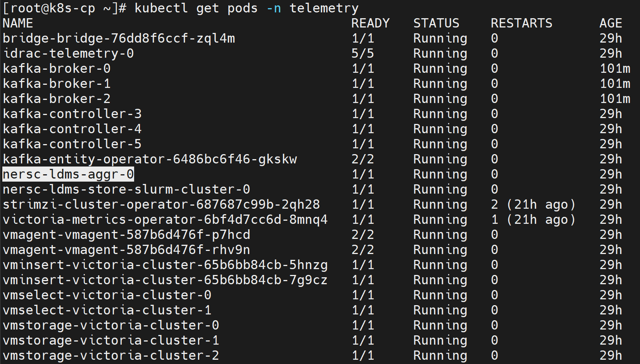Click the kafka-broker-0 pod name
This screenshot has height=364, width=640.
pyautogui.click(x=57, y=69)
